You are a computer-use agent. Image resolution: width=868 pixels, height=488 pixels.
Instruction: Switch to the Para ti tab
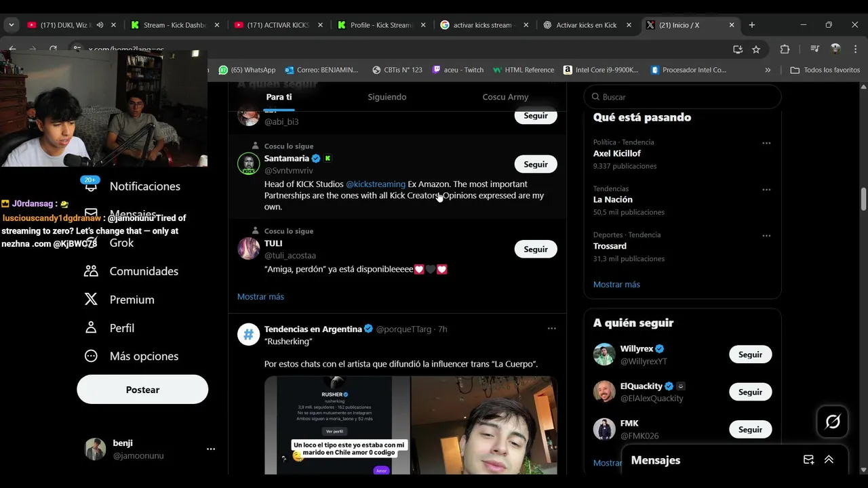[x=279, y=97]
